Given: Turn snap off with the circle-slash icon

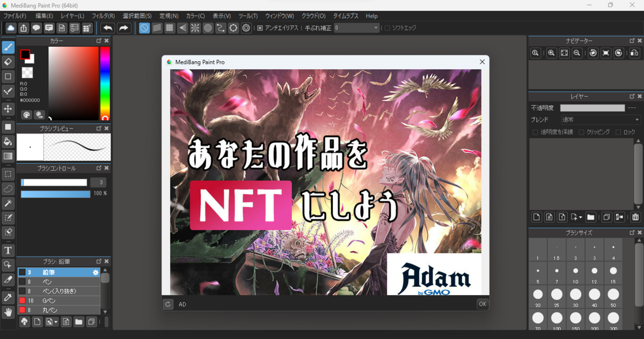Looking at the screenshot, I should click(x=144, y=28).
